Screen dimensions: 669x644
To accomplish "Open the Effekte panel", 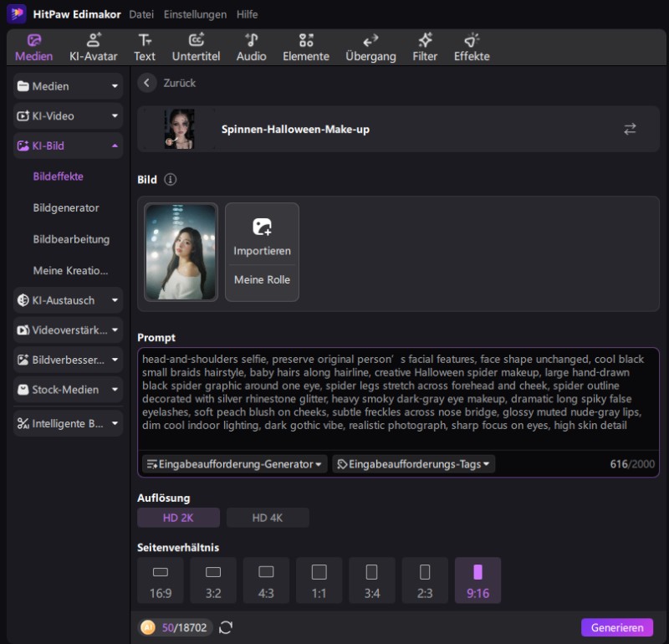I will (x=472, y=48).
